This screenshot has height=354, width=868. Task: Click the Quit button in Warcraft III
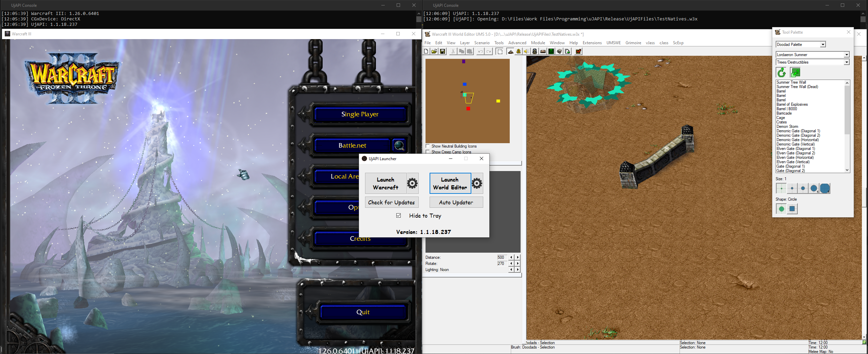coord(363,312)
